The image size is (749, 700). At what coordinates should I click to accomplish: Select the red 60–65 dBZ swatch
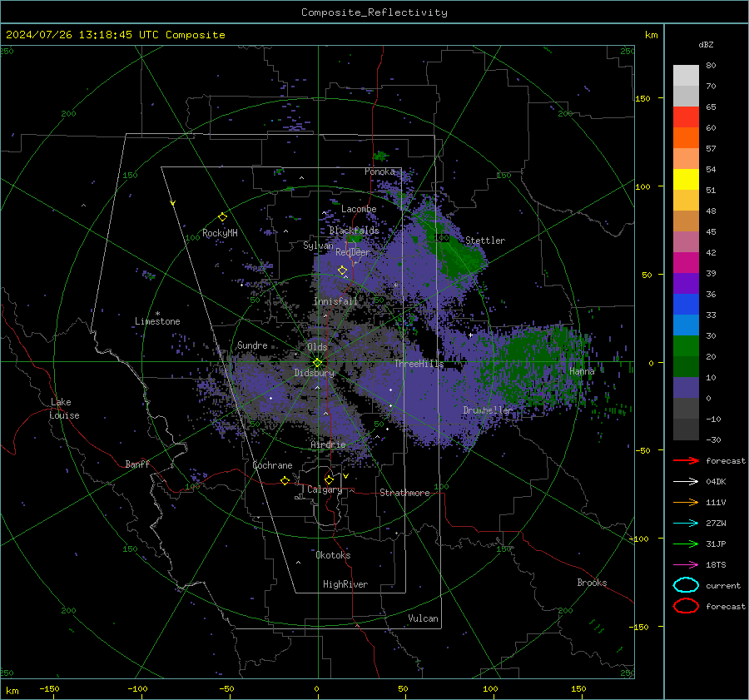(686, 117)
